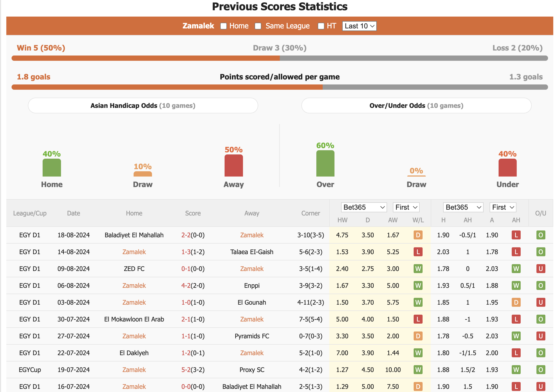Click El Mokawloon El Arab team name

pos(134,319)
